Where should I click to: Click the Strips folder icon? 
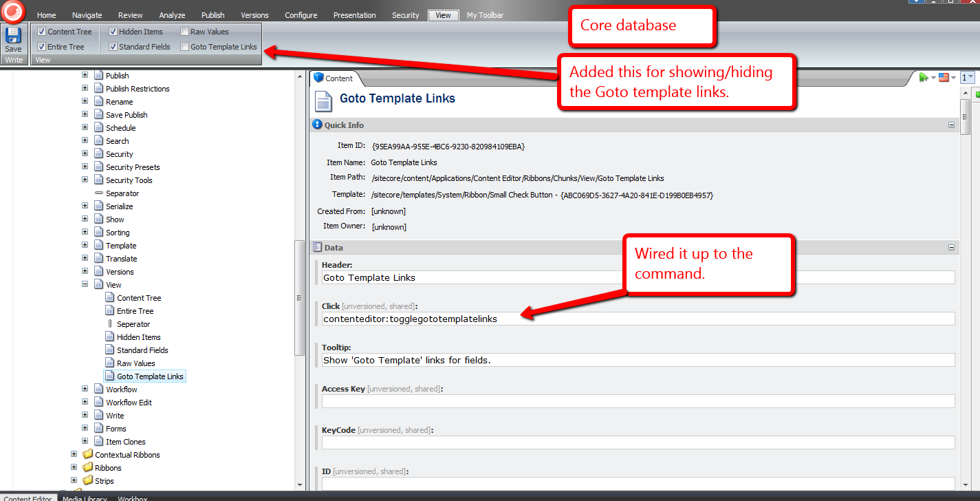coord(87,481)
